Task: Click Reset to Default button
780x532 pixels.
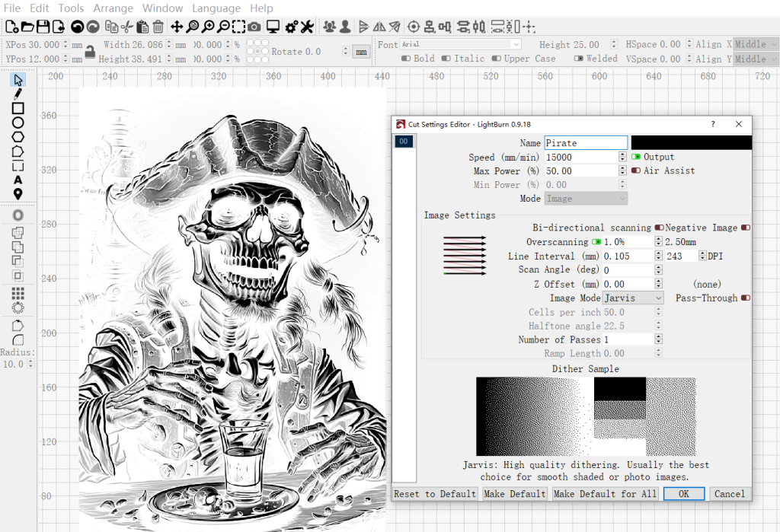Action: pos(435,494)
